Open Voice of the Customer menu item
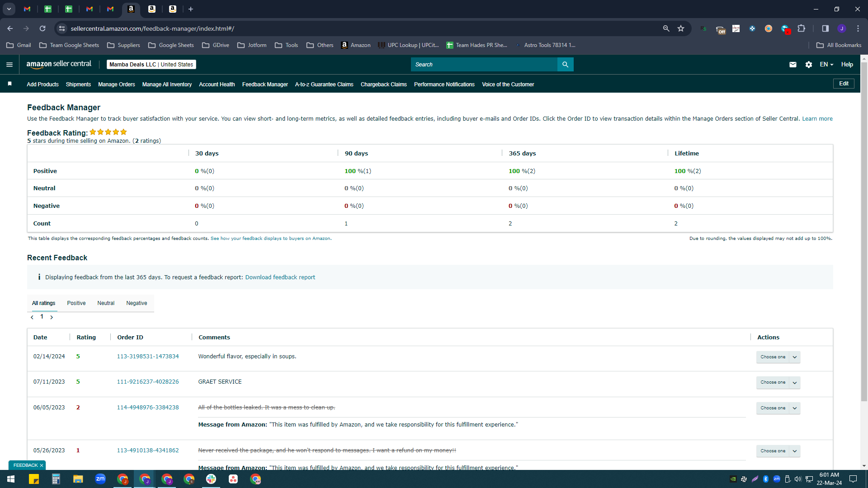 [x=508, y=84]
